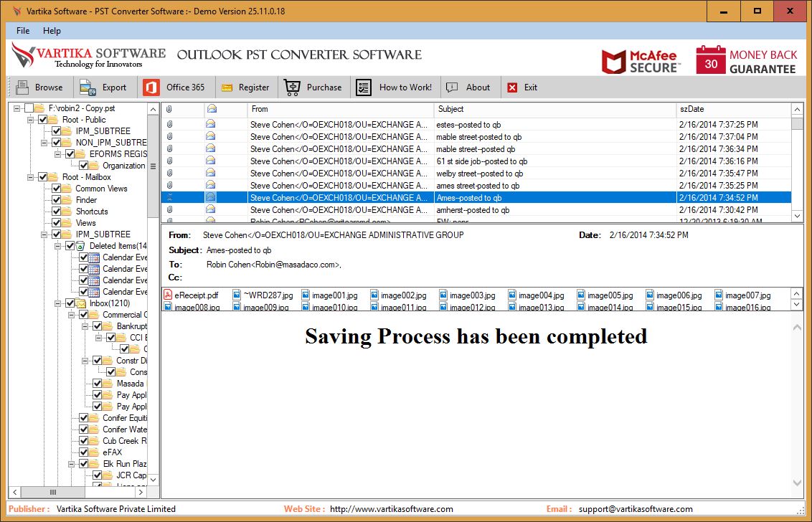Uncheck the eFAX folder checkbox
The height and width of the screenshot is (522, 812).
pyautogui.click(x=83, y=452)
